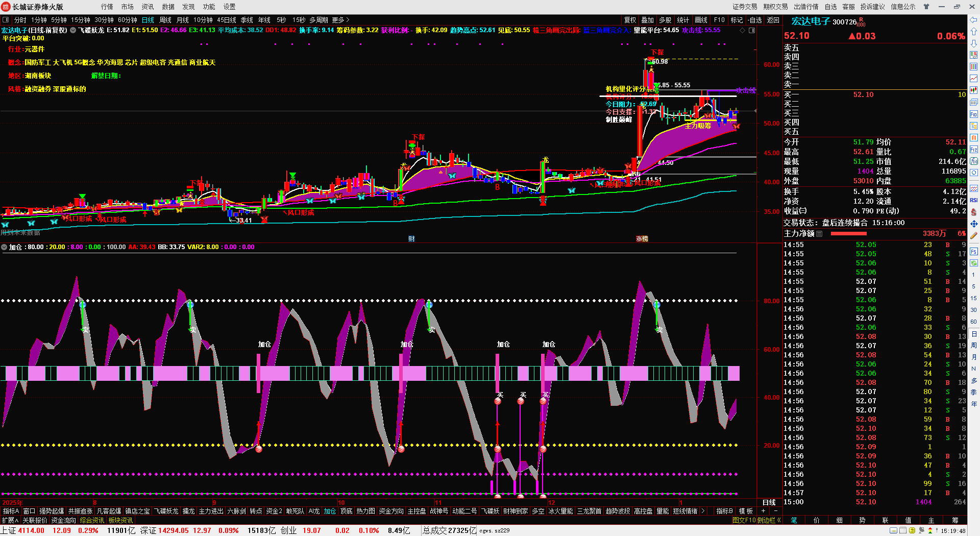Screen dimensions: 980x536
Task: Switch to 周线 period tab
Action: [x=165, y=20]
